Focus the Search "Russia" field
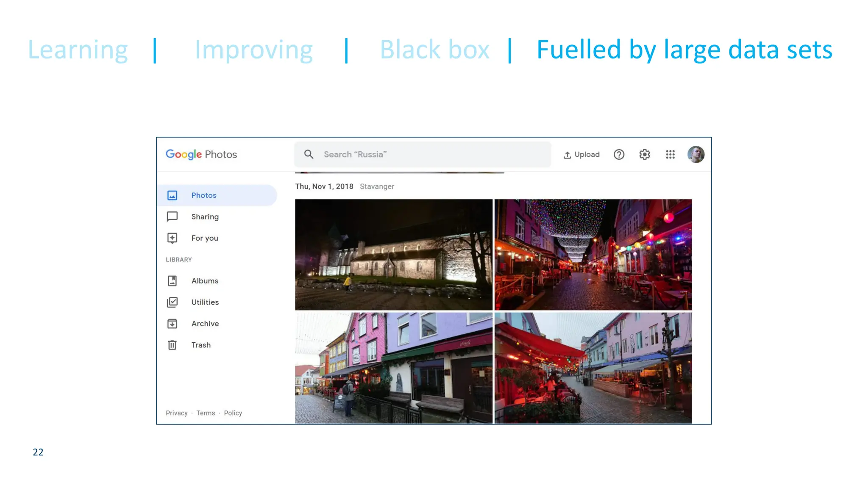868x488 pixels. click(x=423, y=154)
